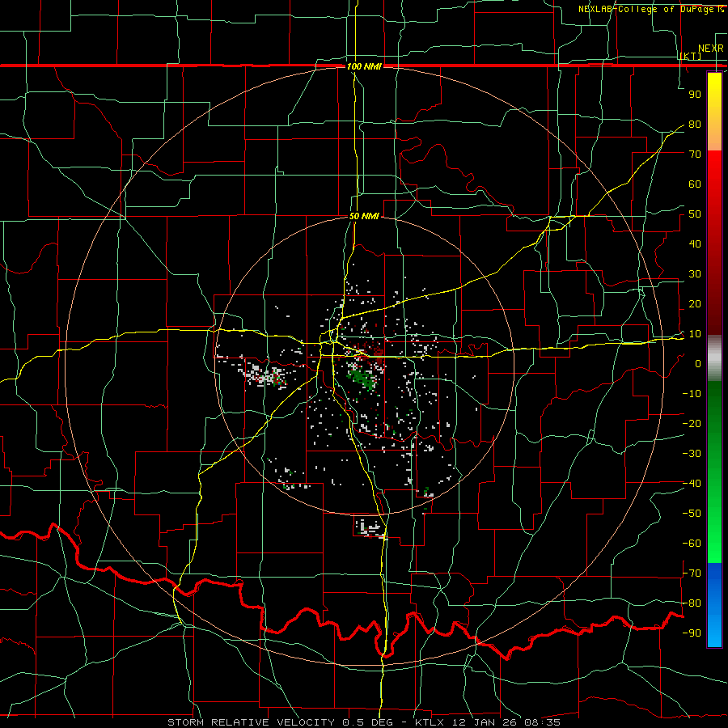Click the positive 40 scale value
Image resolution: width=728 pixels, height=728 pixels.
tap(695, 244)
